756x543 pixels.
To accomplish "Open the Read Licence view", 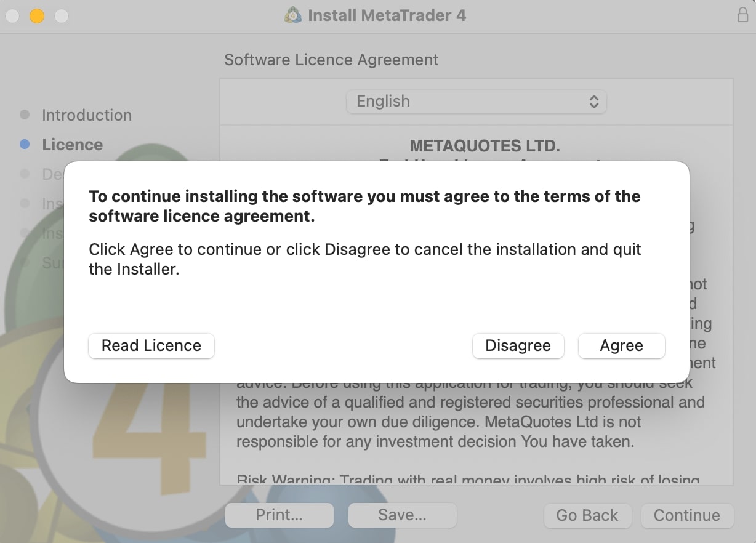I will click(151, 345).
